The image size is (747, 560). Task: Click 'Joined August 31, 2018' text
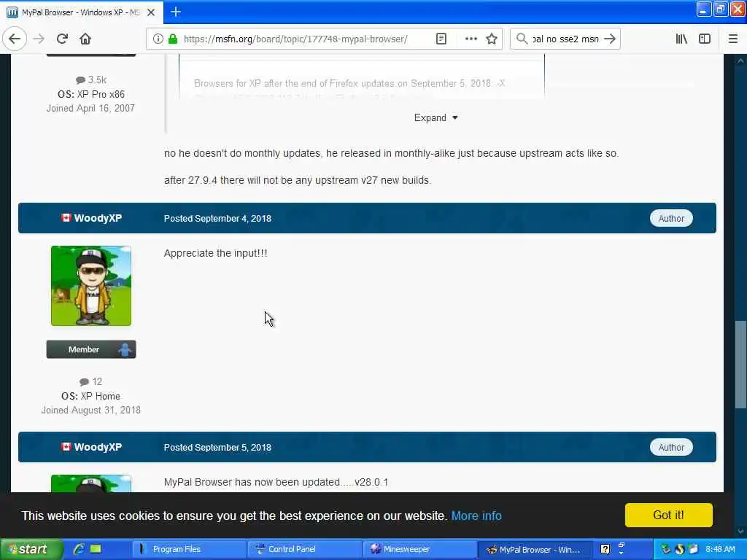tap(91, 411)
